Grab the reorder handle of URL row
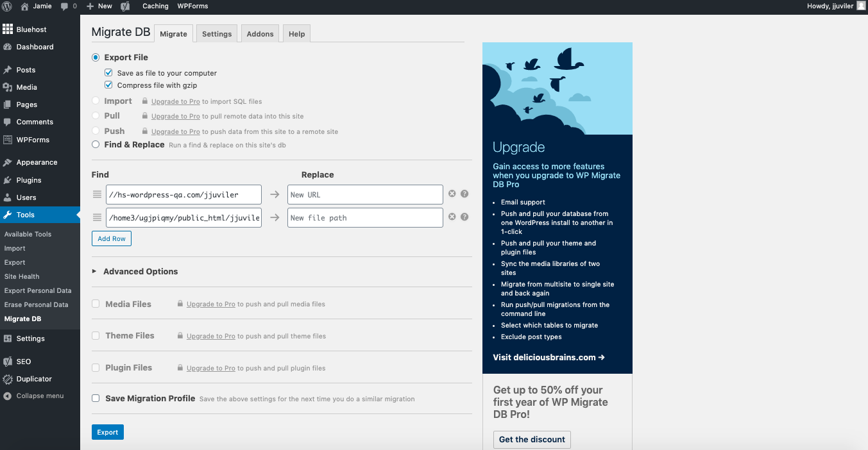 tap(97, 194)
